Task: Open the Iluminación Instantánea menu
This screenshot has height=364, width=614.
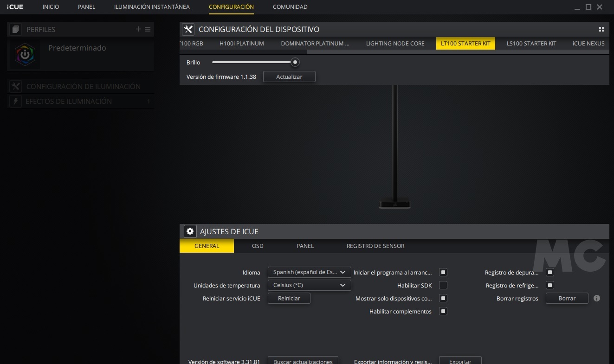Action: click(x=152, y=7)
